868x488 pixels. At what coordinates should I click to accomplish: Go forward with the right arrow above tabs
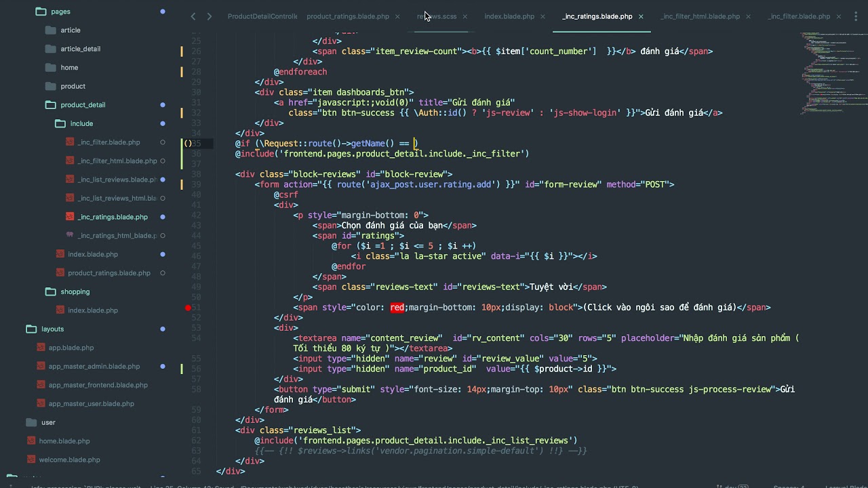tap(209, 16)
